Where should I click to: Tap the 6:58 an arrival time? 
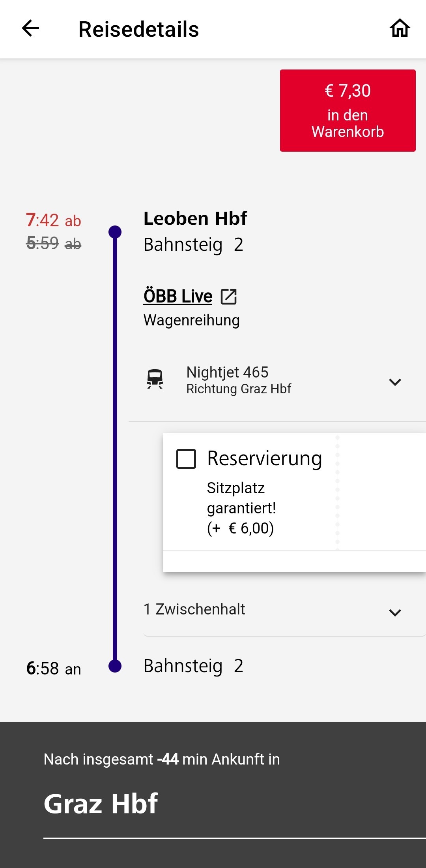(x=54, y=669)
